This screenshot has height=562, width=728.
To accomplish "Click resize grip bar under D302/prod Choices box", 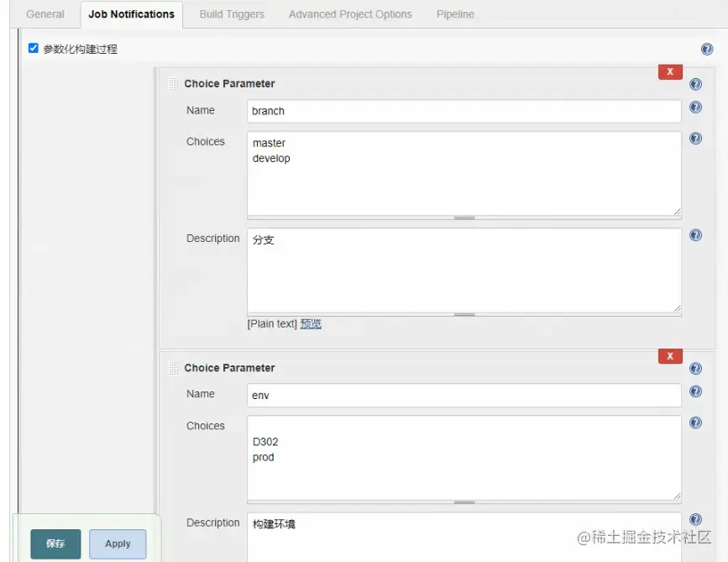I will [x=464, y=502].
